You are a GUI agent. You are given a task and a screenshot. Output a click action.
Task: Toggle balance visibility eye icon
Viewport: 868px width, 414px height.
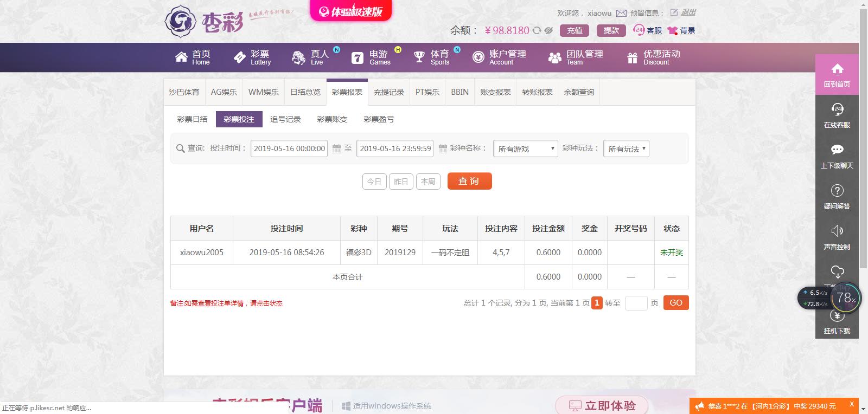(x=548, y=30)
